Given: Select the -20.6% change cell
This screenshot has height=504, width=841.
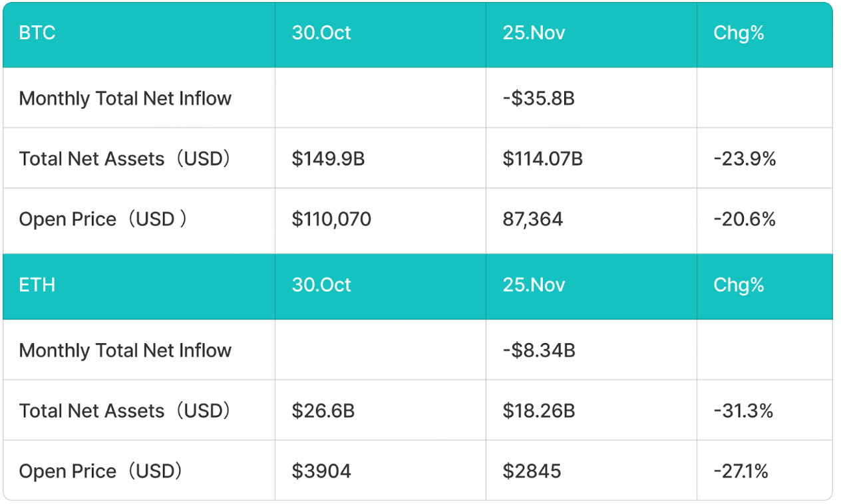Looking at the screenshot, I should point(745,219).
